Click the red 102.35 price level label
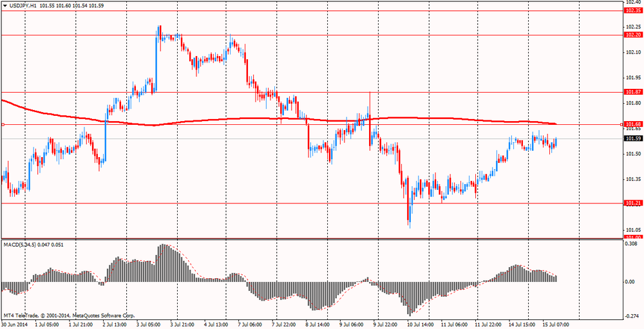 (633, 11)
